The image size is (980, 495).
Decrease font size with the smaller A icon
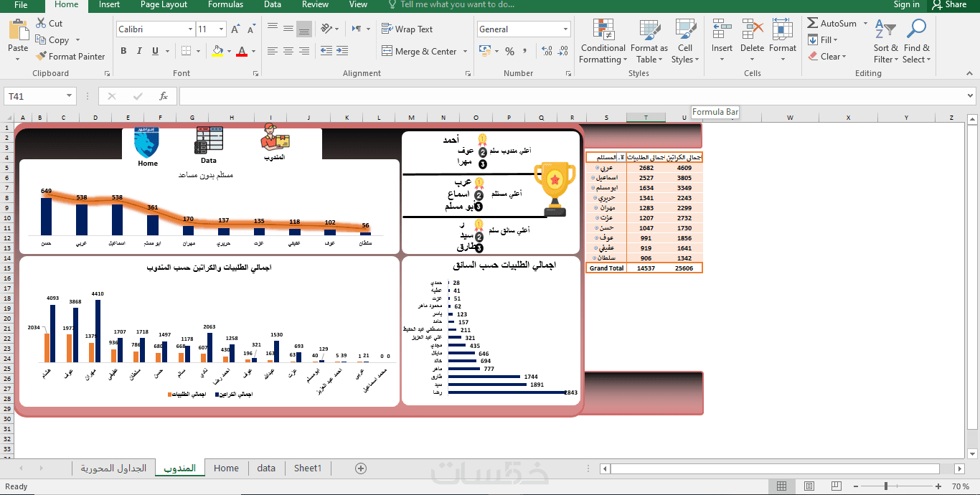[251, 29]
